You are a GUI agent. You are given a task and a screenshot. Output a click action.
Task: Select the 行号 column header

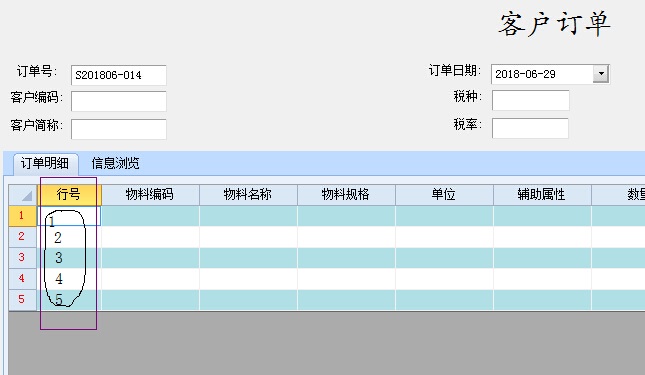pos(69,195)
